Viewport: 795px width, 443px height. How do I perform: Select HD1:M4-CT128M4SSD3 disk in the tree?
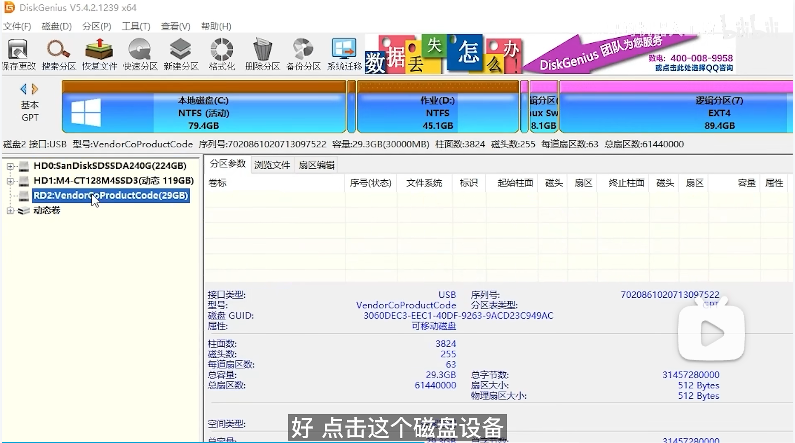point(114,180)
